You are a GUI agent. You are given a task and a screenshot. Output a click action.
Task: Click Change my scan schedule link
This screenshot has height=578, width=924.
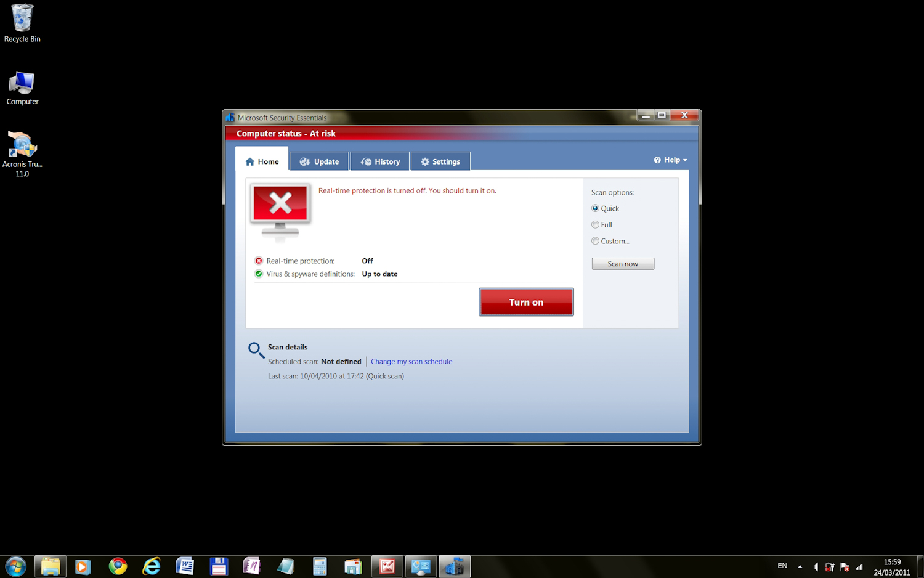coord(411,362)
